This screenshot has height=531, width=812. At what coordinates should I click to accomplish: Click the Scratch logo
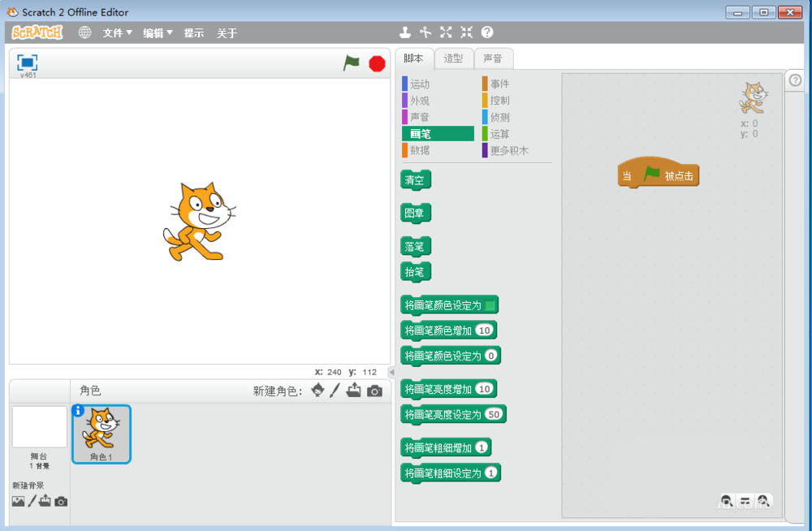coord(37,32)
